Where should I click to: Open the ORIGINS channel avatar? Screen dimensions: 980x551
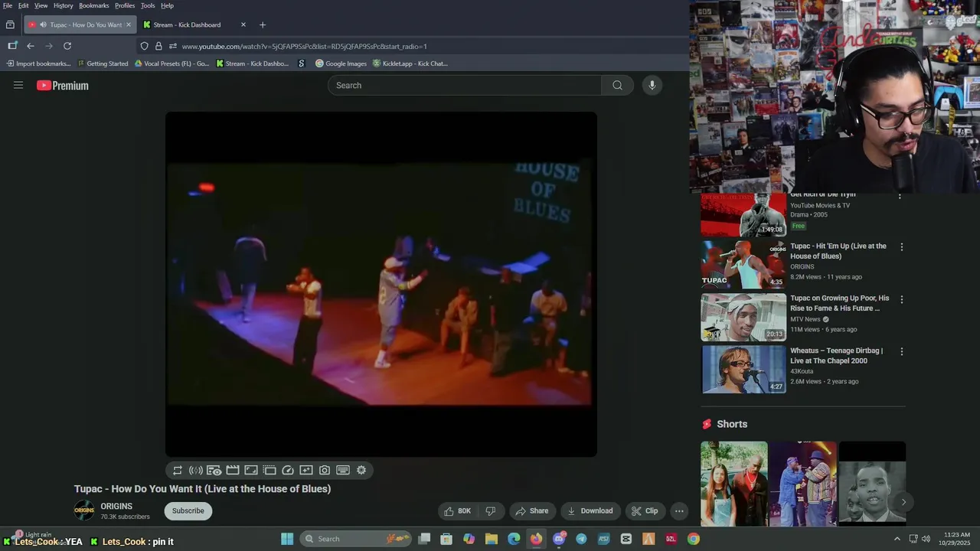pos(84,510)
